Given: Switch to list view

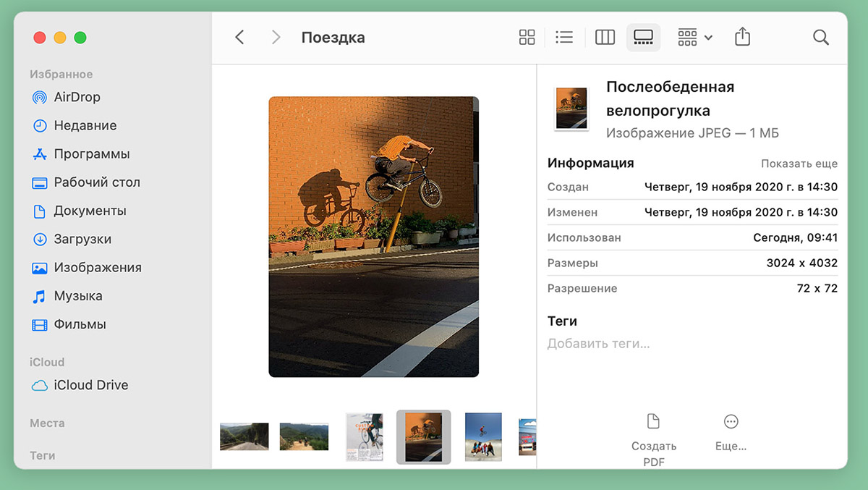Looking at the screenshot, I should pyautogui.click(x=564, y=38).
